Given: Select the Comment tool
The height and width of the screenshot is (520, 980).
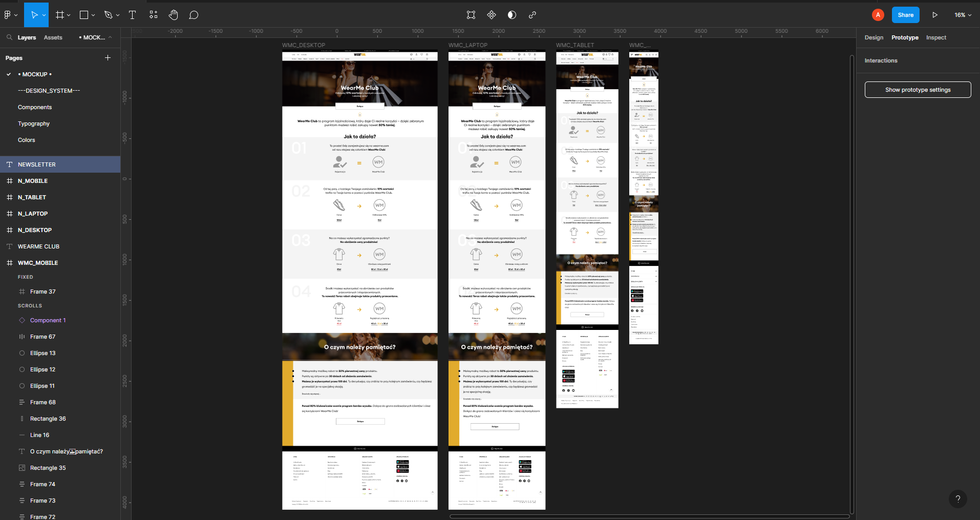Looking at the screenshot, I should point(194,15).
